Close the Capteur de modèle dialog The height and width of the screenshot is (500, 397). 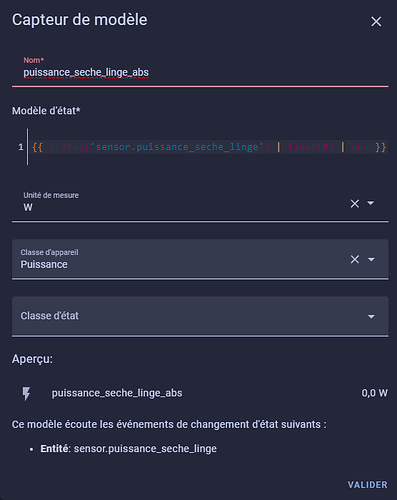point(376,22)
